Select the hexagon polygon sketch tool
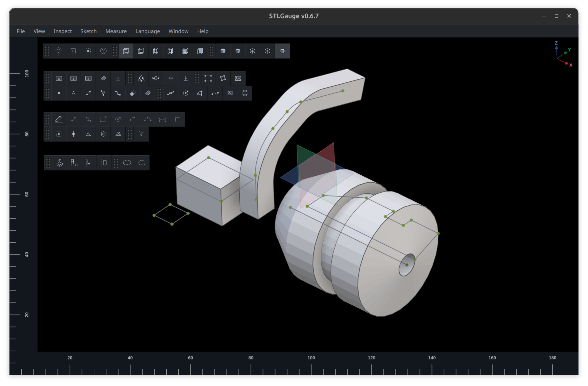The height and width of the screenshot is (386, 588). [103, 134]
